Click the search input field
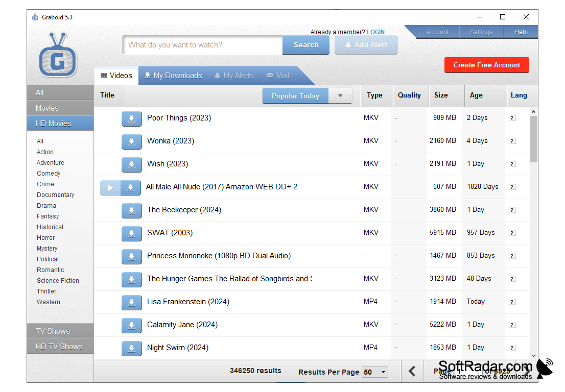Screen dimensions: 565x392 point(202,45)
